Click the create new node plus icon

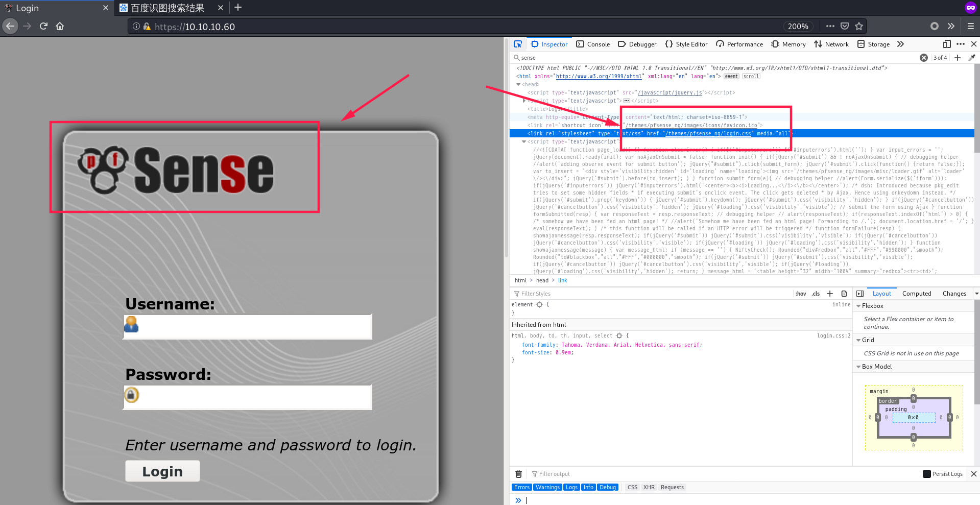(x=958, y=58)
